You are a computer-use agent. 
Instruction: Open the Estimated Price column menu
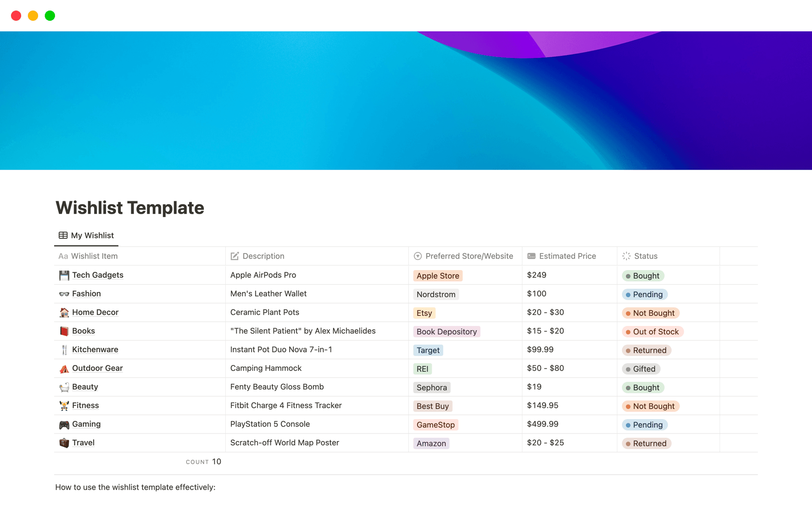(567, 256)
